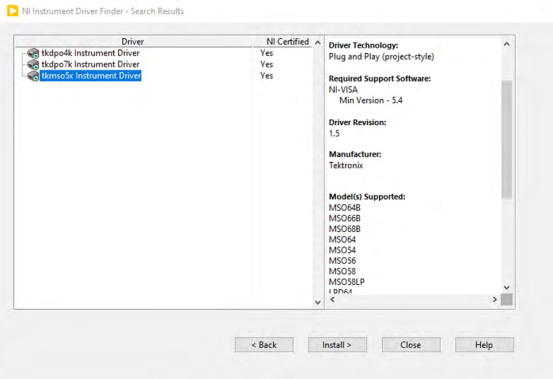Click the 'NI-VISA' support software text

343,90
